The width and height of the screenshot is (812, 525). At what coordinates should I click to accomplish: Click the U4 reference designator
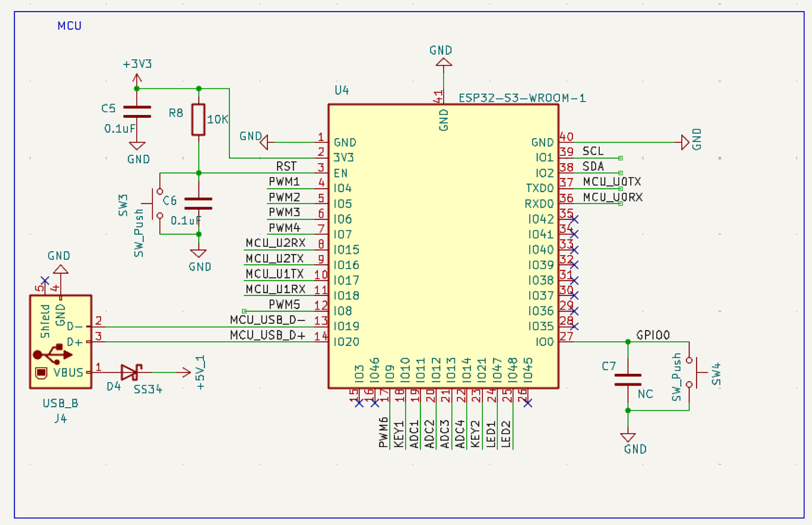click(341, 90)
